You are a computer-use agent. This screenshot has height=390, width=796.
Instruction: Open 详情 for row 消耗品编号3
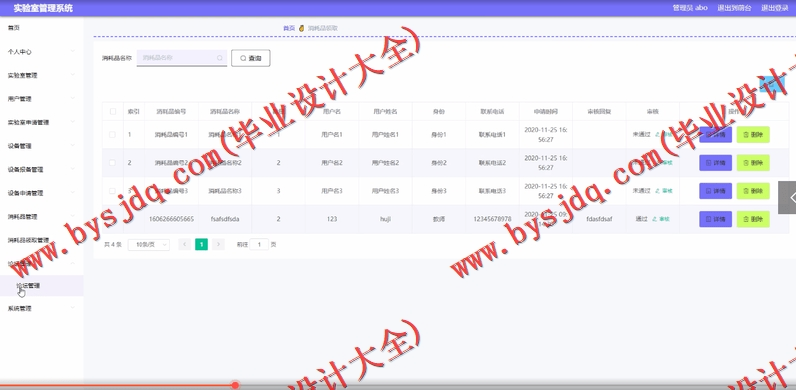715,191
